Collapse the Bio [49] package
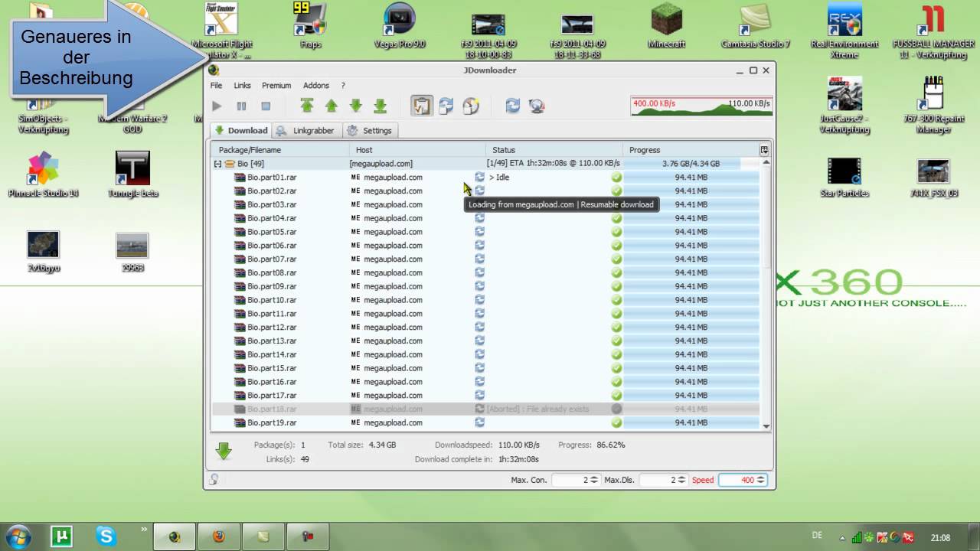This screenshot has height=551, width=980. (x=217, y=164)
